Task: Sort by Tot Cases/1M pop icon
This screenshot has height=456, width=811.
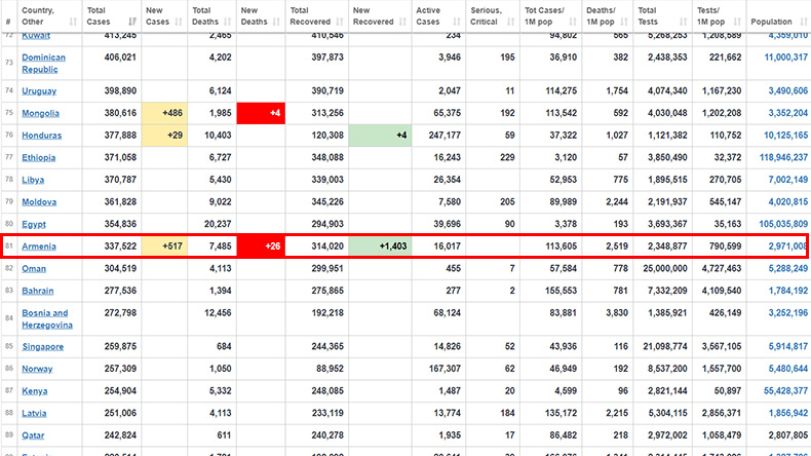Action: pyautogui.click(x=573, y=22)
